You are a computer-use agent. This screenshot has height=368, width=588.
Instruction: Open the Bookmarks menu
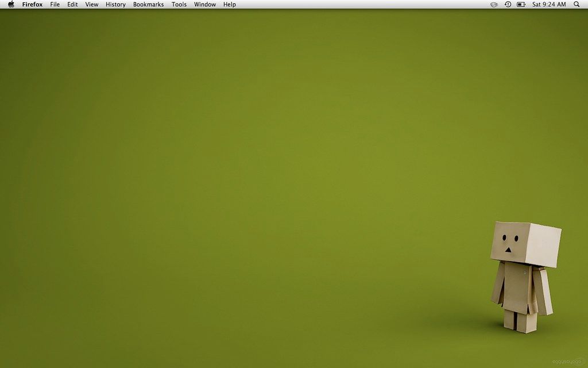(148, 5)
